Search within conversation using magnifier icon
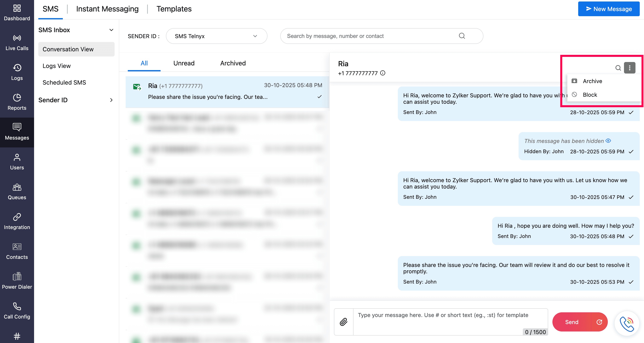644x343 pixels. (x=618, y=68)
